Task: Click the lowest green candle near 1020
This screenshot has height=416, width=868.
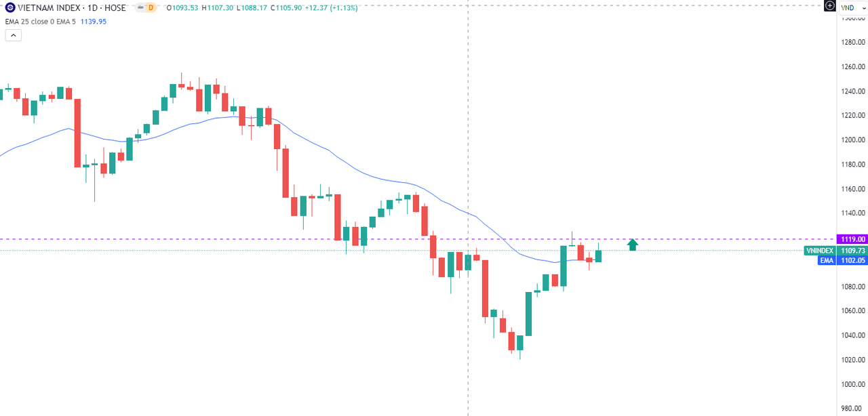Action: (520, 343)
